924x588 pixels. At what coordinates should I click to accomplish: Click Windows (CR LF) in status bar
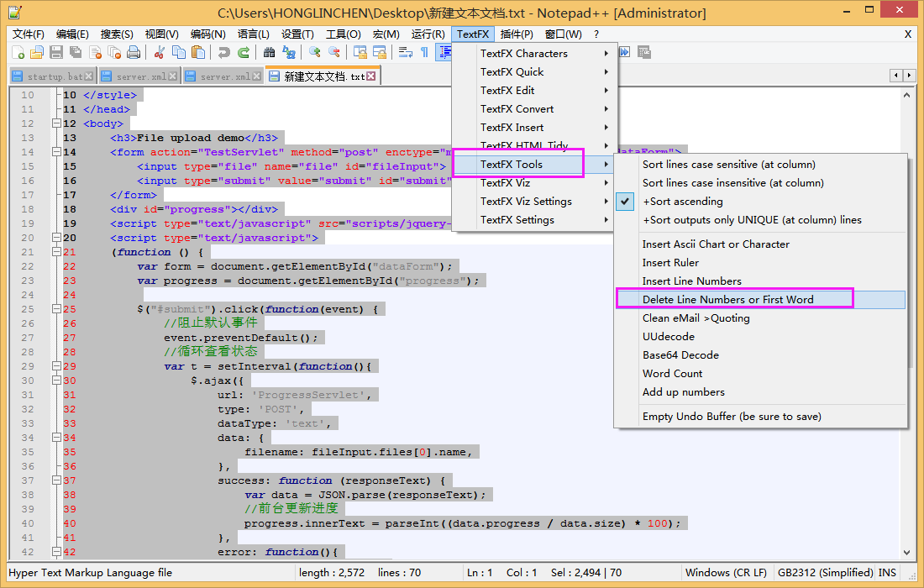[x=726, y=573]
